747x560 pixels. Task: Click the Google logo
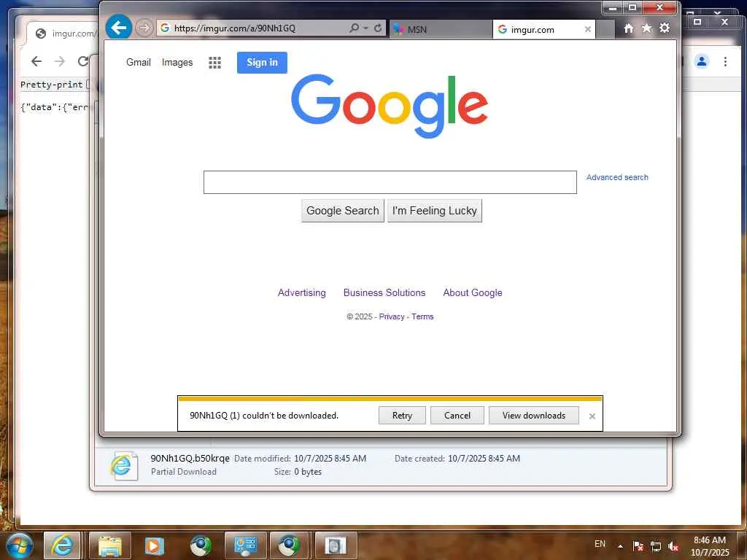(x=390, y=106)
